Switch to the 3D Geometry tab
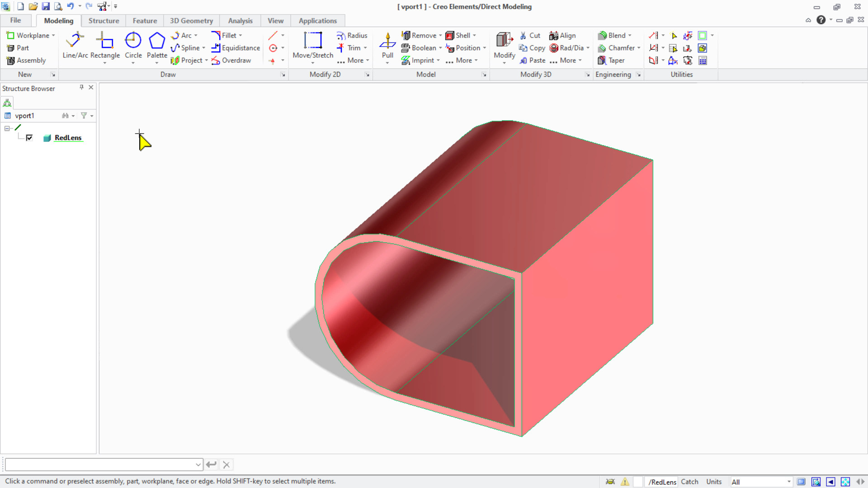 (191, 21)
